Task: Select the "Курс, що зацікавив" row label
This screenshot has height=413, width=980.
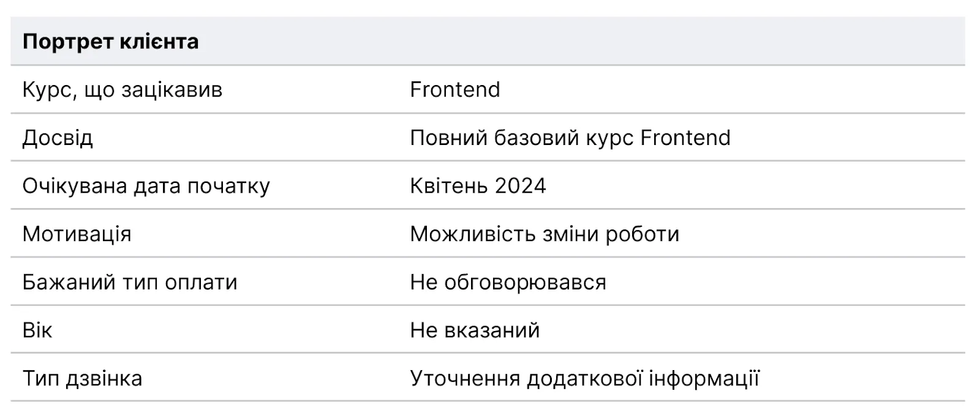Action: [x=122, y=90]
